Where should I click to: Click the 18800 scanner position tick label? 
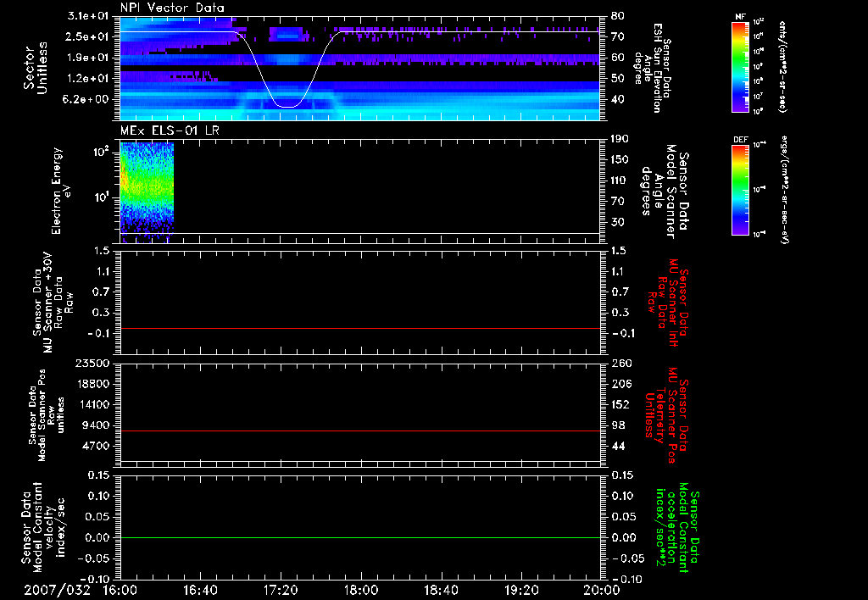tap(95, 384)
